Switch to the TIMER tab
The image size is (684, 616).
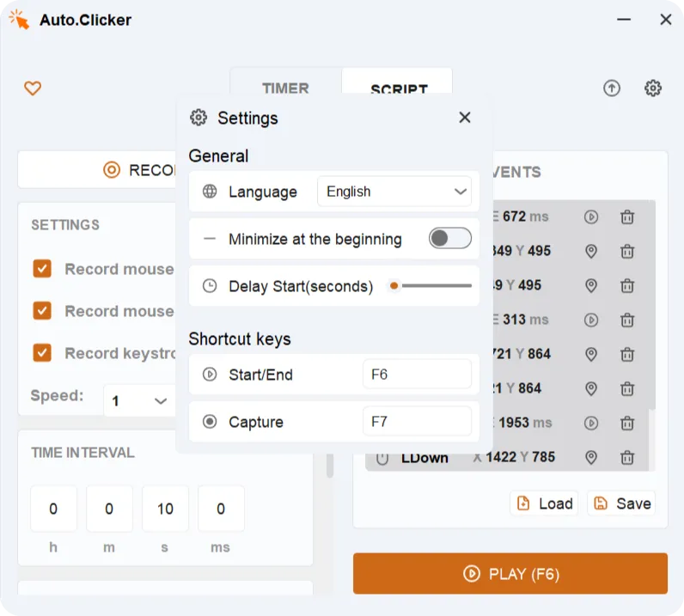[x=285, y=88]
